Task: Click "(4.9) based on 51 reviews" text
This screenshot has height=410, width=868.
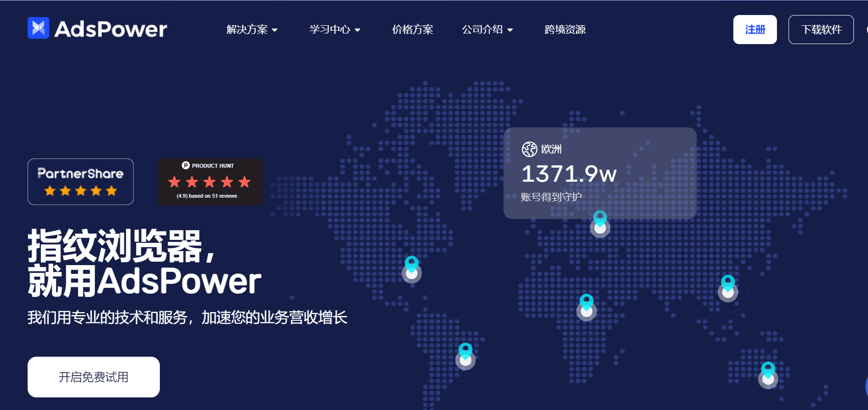Action: coord(207,196)
